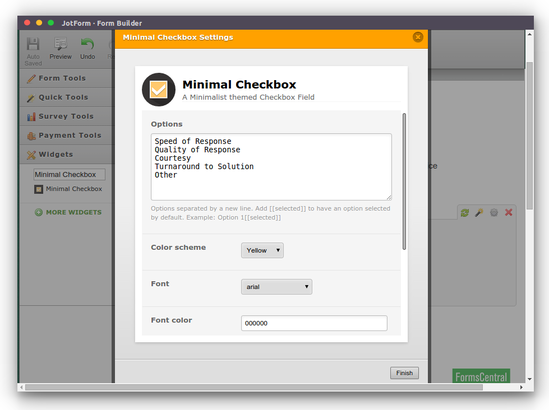Click the horizontal scrollbar at window bottom
The width and height of the screenshot is (549, 410).
(x=254, y=387)
